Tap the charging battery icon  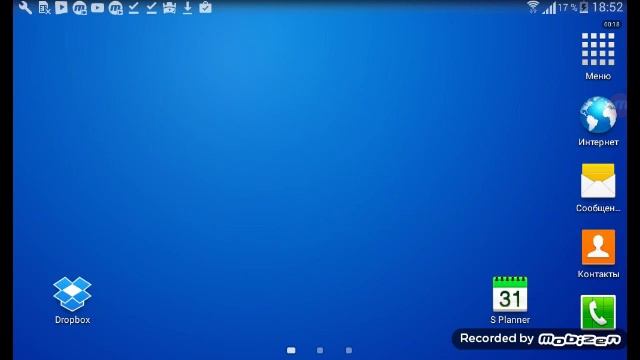click(584, 7)
